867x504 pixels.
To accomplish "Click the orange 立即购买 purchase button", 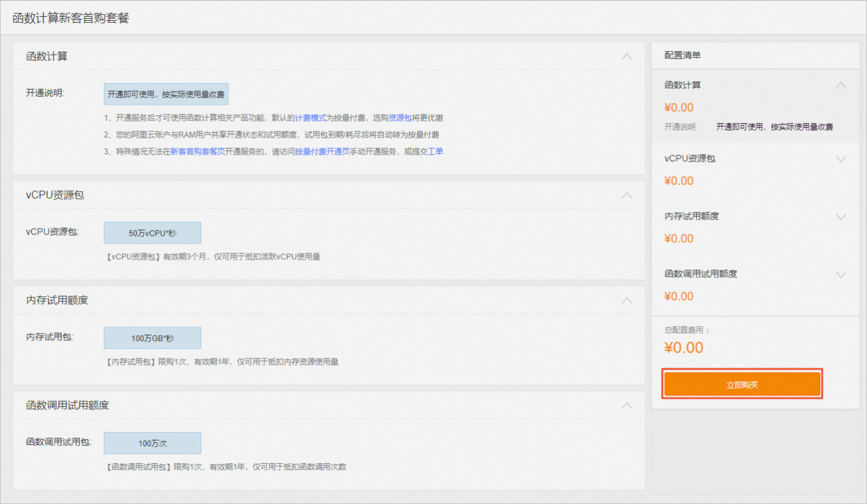I will (x=742, y=384).
